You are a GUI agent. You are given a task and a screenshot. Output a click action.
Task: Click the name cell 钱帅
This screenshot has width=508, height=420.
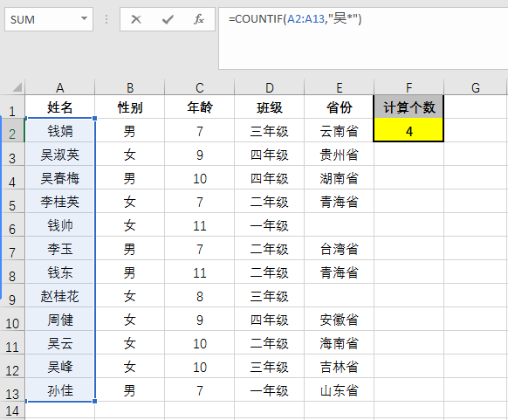click(x=60, y=225)
